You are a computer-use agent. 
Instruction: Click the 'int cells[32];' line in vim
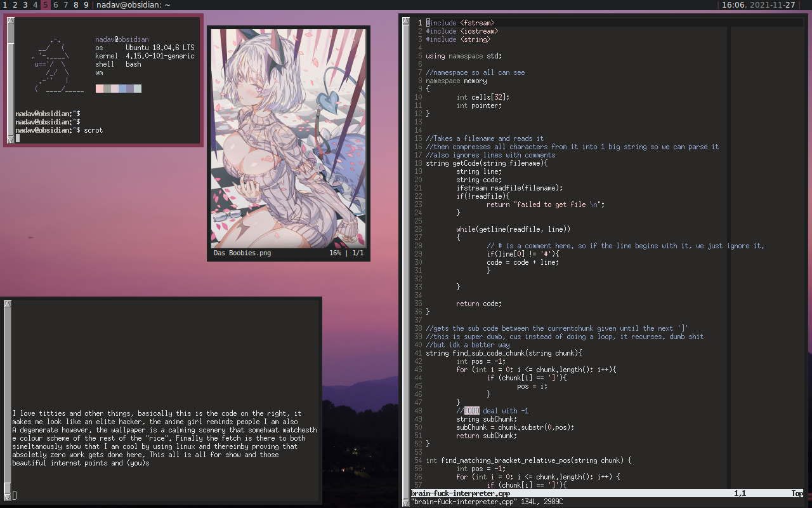click(483, 97)
